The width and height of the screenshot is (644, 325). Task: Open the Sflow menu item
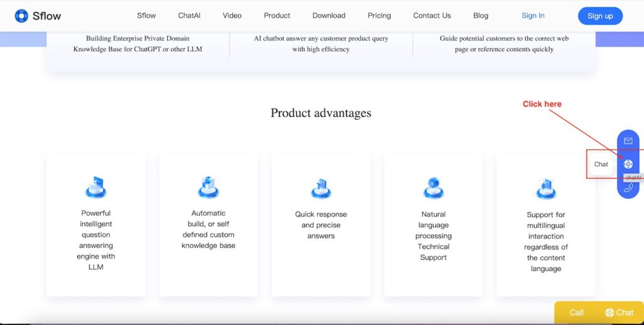point(146,16)
